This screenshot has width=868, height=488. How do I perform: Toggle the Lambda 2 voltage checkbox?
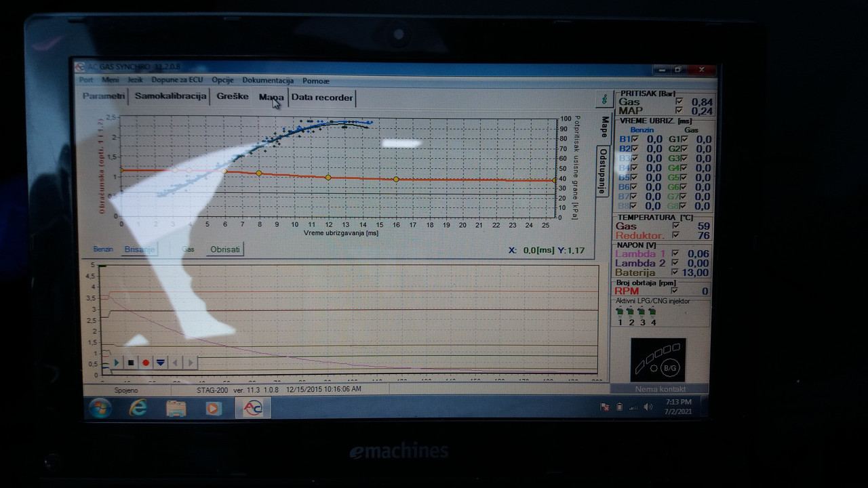pos(676,263)
